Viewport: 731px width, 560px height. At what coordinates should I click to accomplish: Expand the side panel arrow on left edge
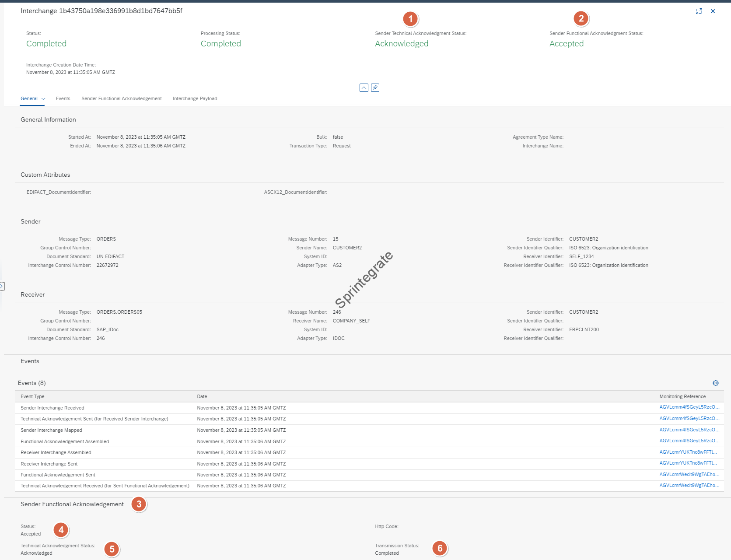click(2, 287)
